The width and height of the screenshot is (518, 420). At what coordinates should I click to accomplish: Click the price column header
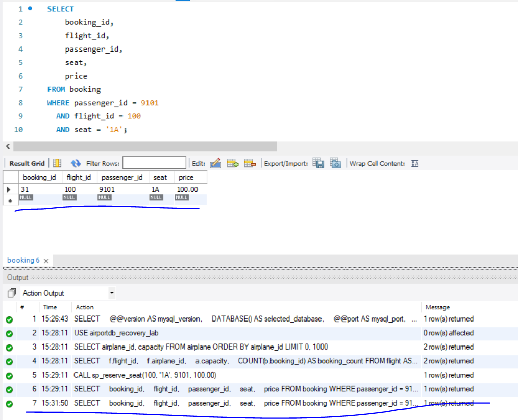[x=186, y=177]
